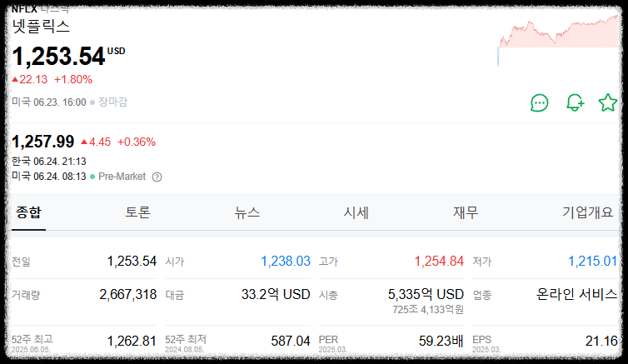This screenshot has width=628, height=364.
Task: Click the 전일 value 1,253.54
Action: coord(132,261)
